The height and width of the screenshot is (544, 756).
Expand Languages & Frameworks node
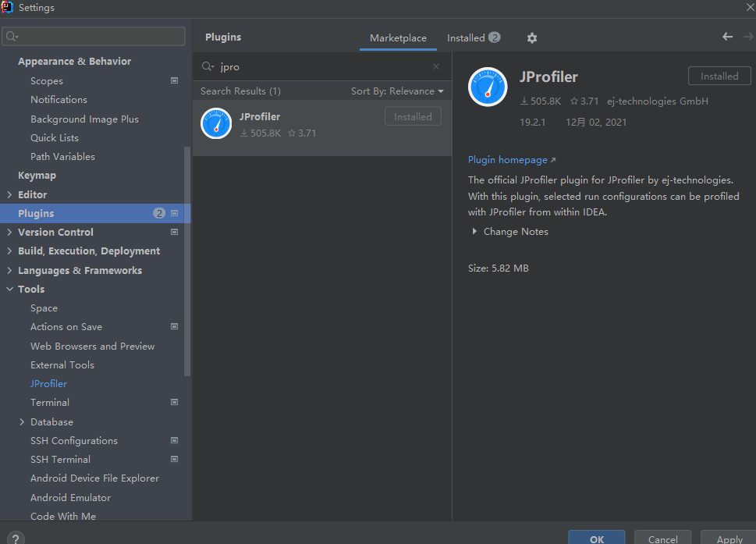[9, 270]
